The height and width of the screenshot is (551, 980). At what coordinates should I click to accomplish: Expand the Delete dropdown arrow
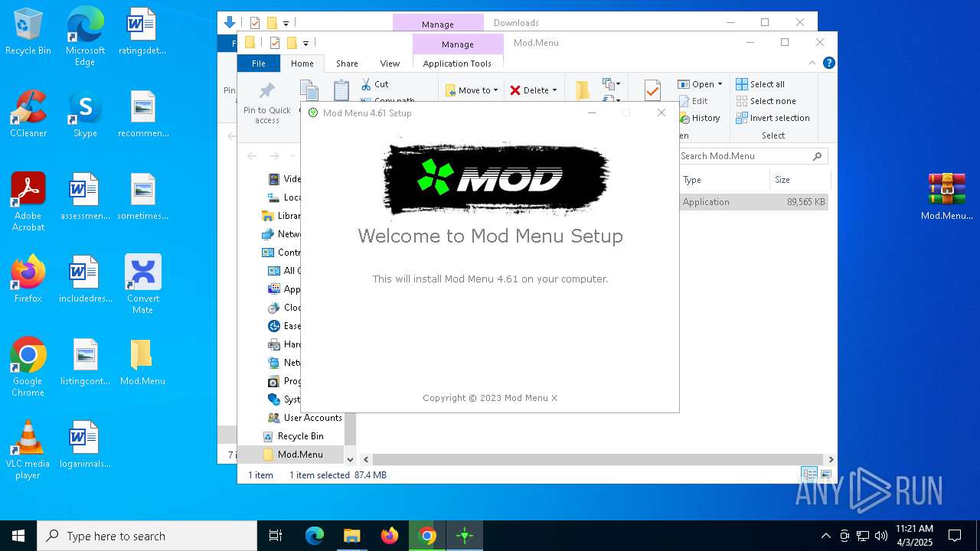coord(554,90)
